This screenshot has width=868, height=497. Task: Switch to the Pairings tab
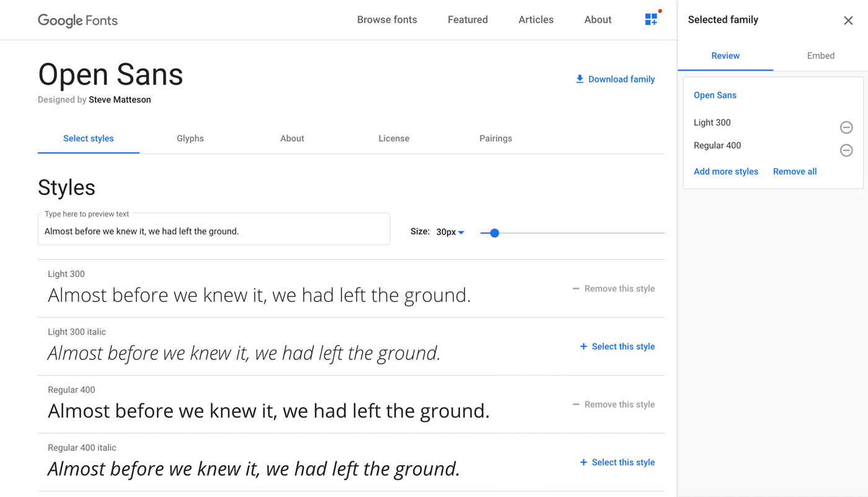(495, 138)
